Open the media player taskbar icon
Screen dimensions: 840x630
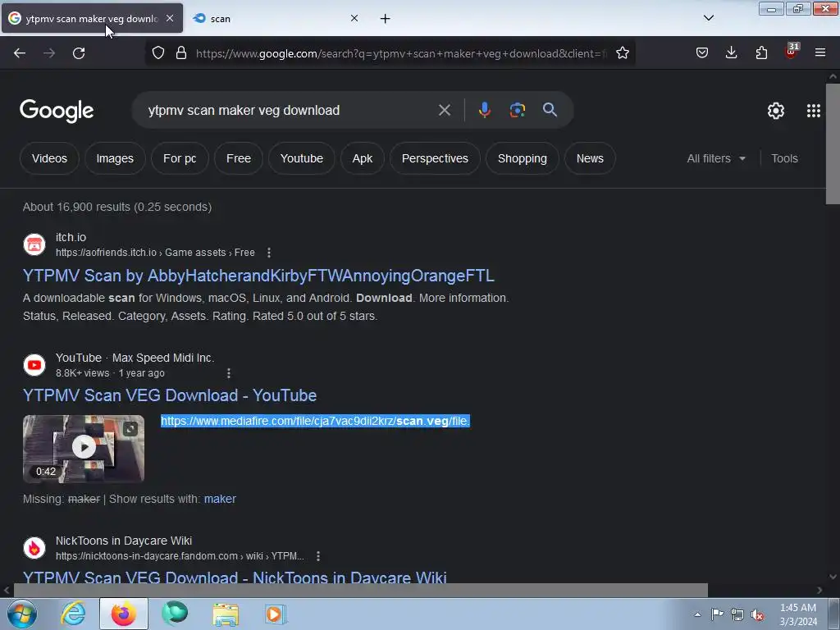276,614
